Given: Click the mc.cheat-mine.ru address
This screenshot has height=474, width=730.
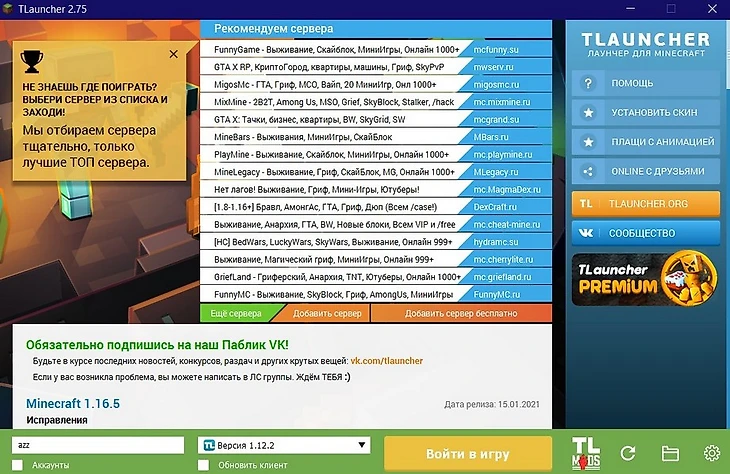Looking at the screenshot, I should coord(507,224).
